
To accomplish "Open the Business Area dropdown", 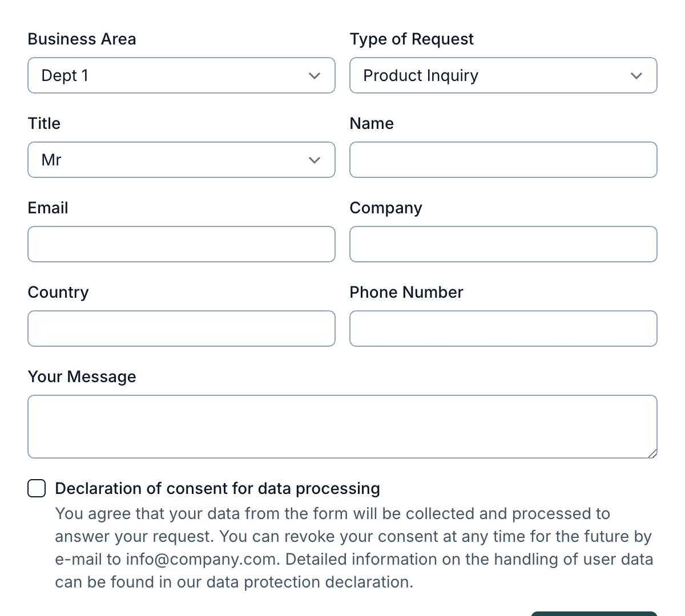I will [181, 75].
